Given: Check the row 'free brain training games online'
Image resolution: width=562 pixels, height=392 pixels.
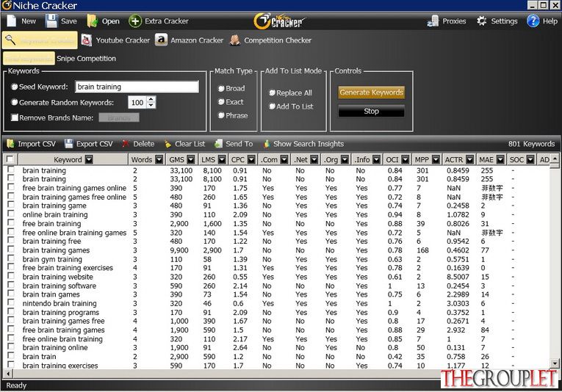Looking at the screenshot, I should pos(11,187).
